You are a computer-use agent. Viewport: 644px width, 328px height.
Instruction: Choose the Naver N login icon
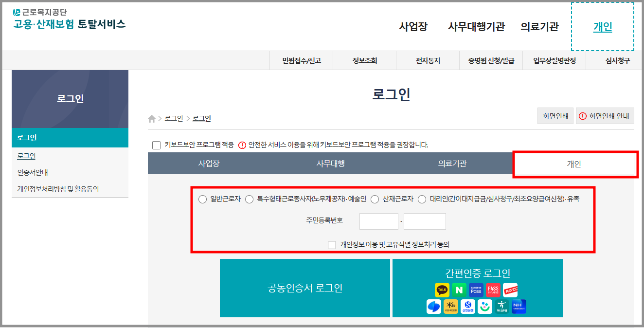coord(459,290)
